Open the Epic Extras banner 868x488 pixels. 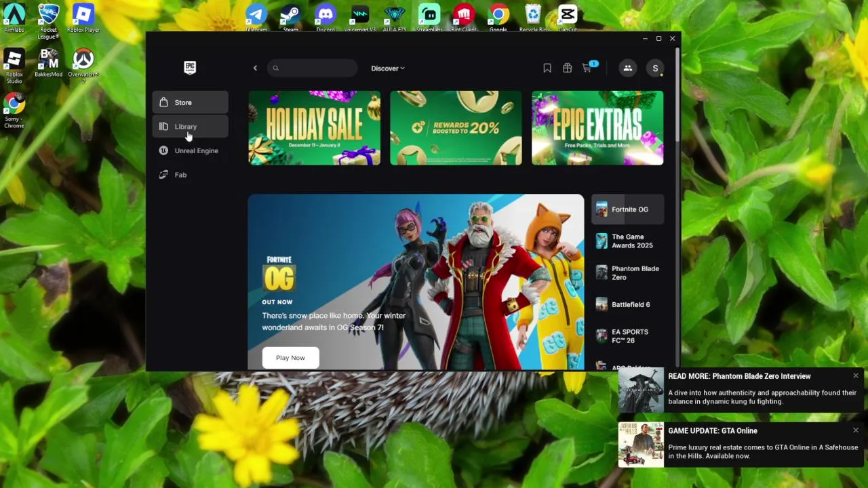click(597, 128)
